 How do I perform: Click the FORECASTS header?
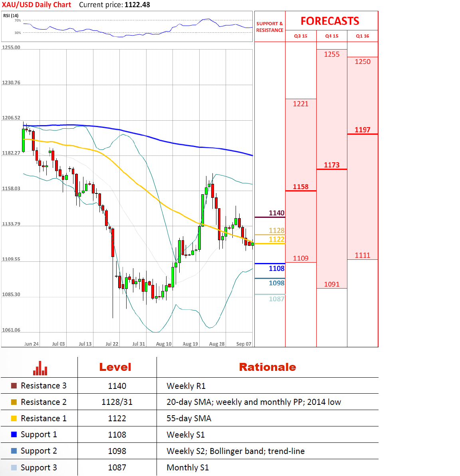click(x=330, y=21)
